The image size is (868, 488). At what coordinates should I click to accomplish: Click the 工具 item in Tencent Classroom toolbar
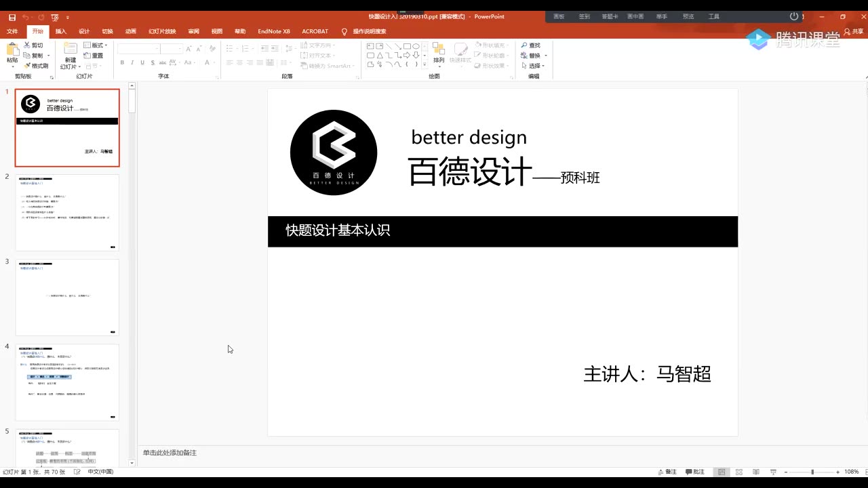[x=714, y=16]
